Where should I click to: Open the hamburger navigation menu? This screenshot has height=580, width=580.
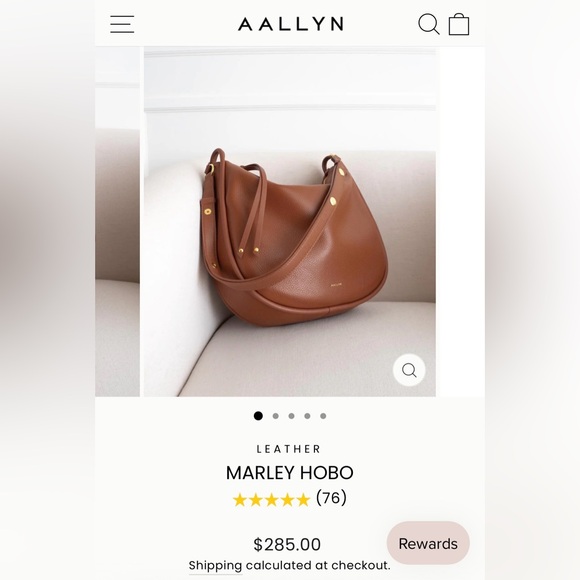click(x=122, y=24)
